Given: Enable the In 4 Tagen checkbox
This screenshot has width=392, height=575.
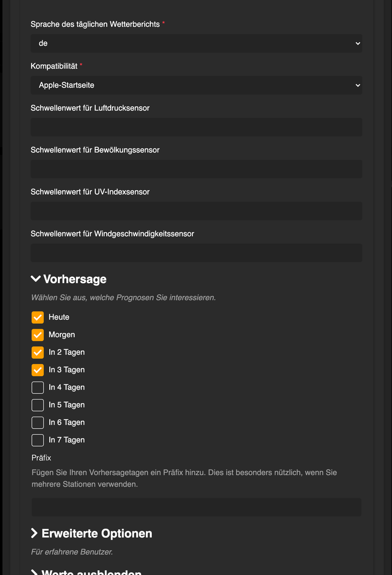Looking at the screenshot, I should point(38,387).
